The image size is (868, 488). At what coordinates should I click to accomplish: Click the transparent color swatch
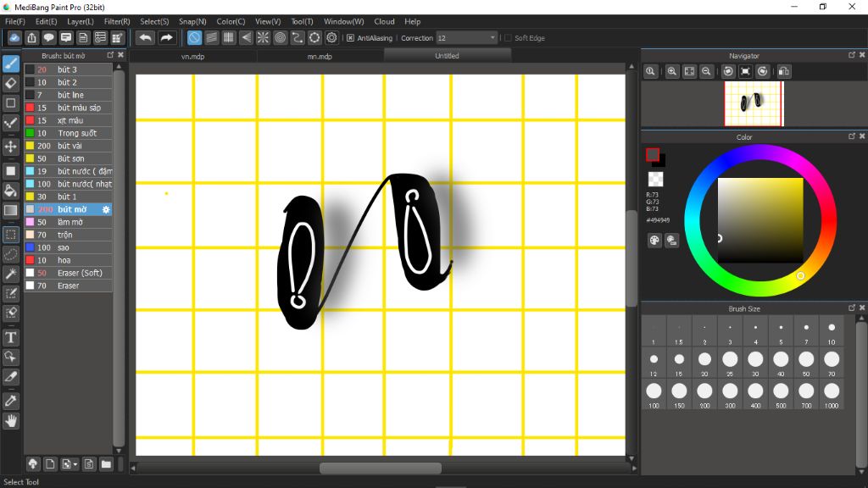(x=655, y=179)
